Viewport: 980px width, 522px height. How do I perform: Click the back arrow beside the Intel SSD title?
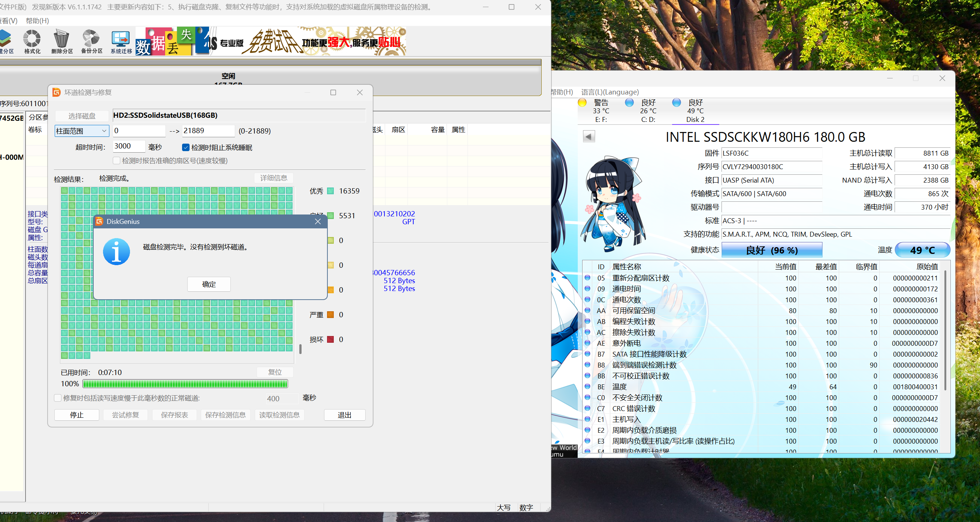click(x=589, y=136)
